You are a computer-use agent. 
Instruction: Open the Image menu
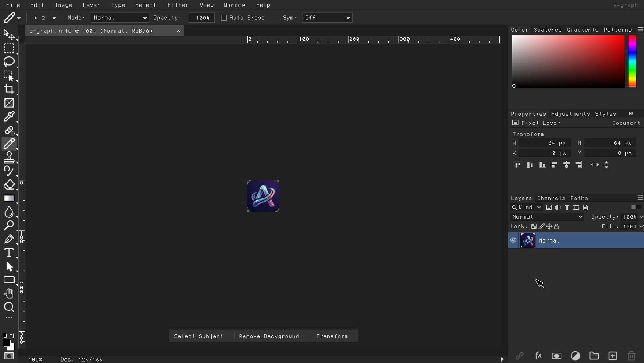[64, 5]
